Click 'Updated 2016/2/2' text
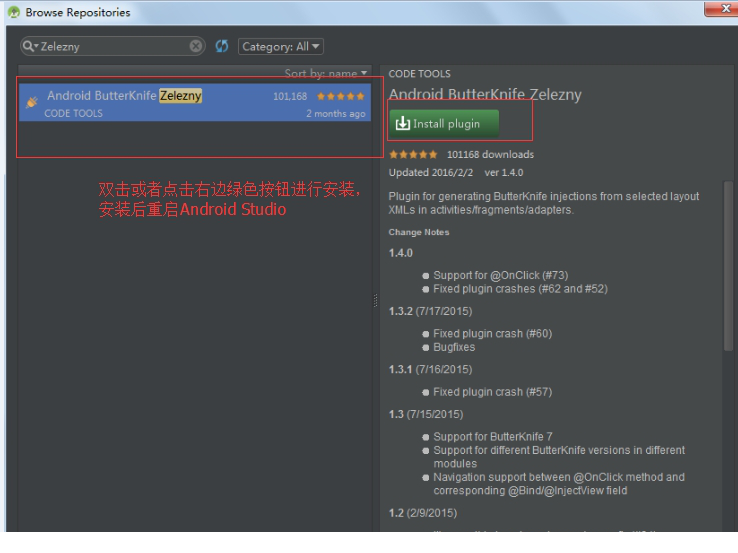This screenshot has width=738, height=553. (x=431, y=173)
